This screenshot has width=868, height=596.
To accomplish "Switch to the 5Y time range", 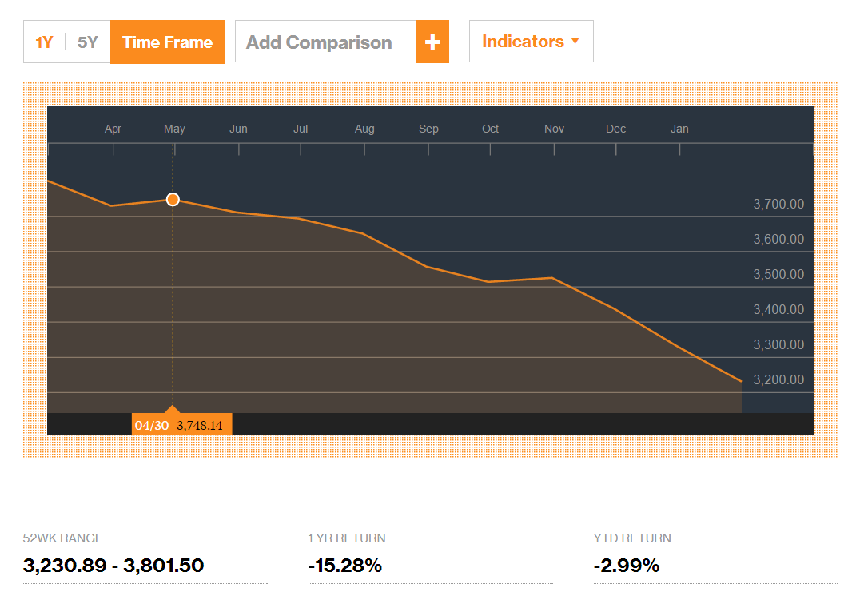I will 87,42.
